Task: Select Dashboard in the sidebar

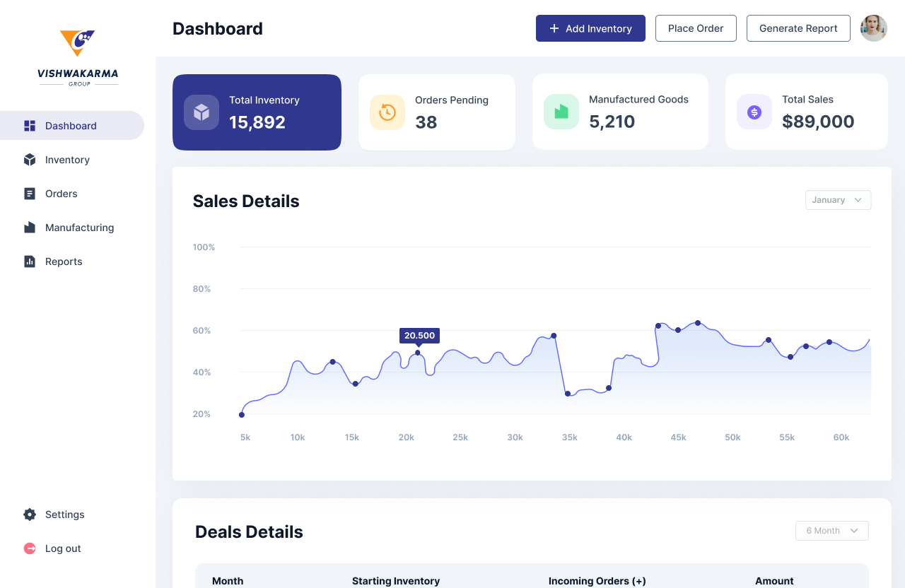Action: pos(71,126)
